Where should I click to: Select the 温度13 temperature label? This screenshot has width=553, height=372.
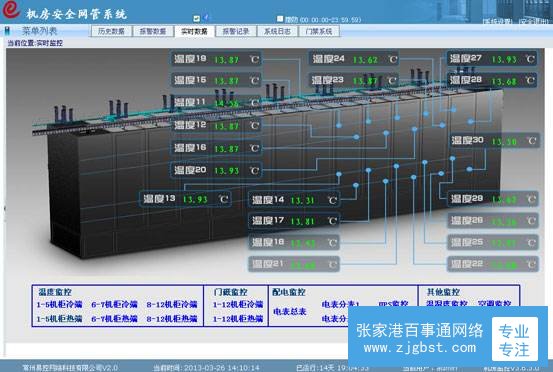coord(159,199)
